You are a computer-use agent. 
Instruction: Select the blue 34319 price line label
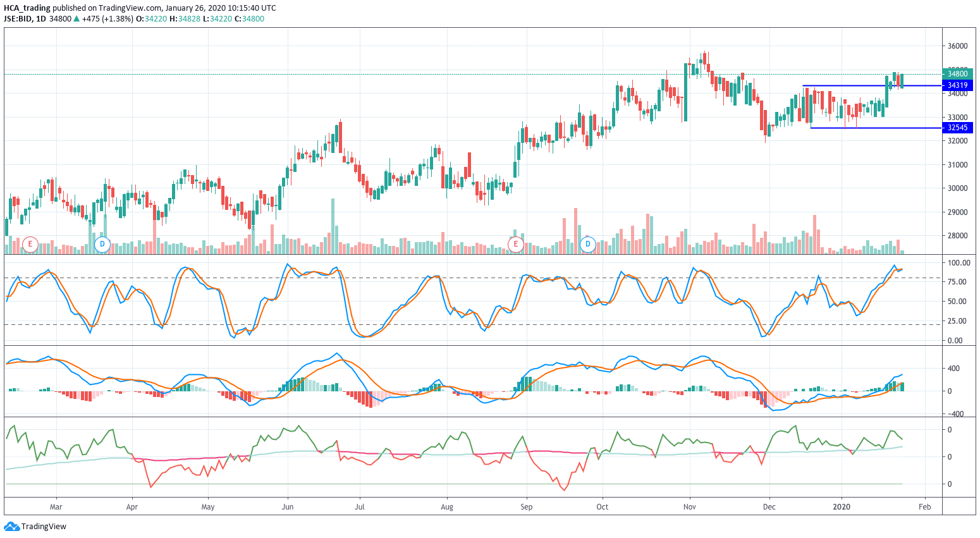[957, 85]
